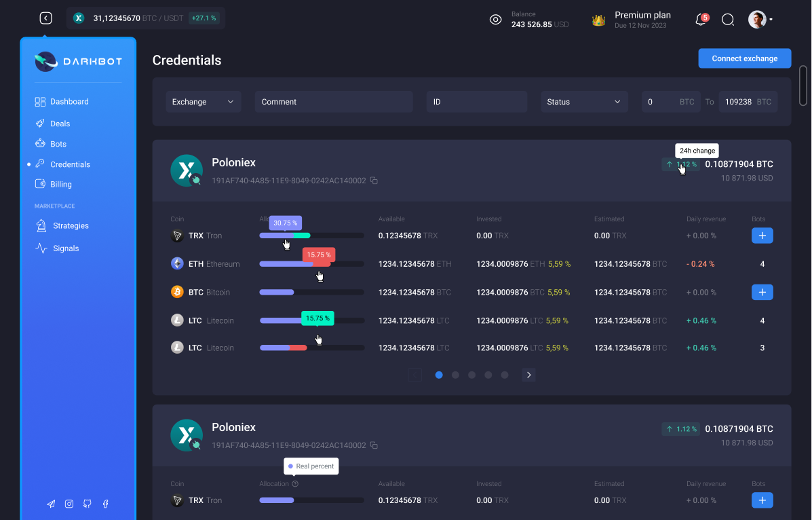Click the search magnifier icon

pyautogui.click(x=728, y=20)
